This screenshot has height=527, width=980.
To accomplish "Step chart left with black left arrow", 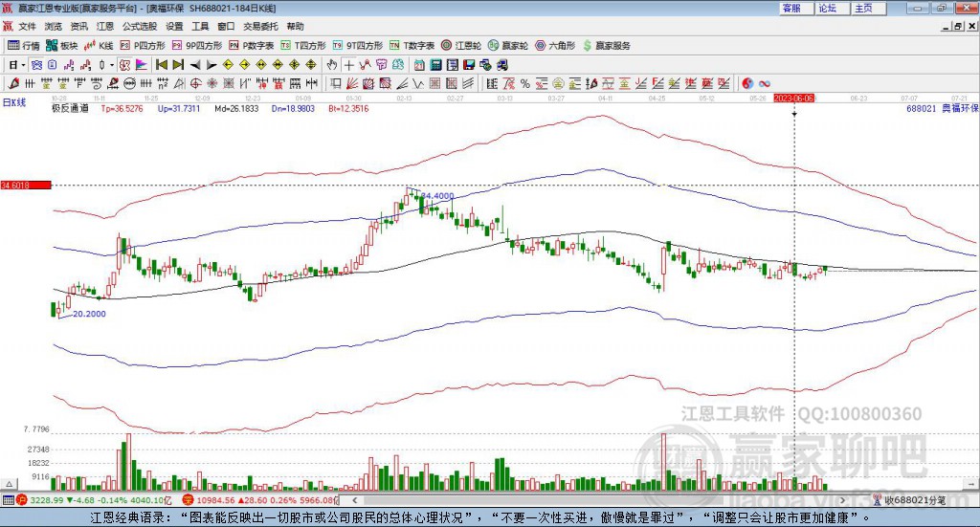I will 195,65.
